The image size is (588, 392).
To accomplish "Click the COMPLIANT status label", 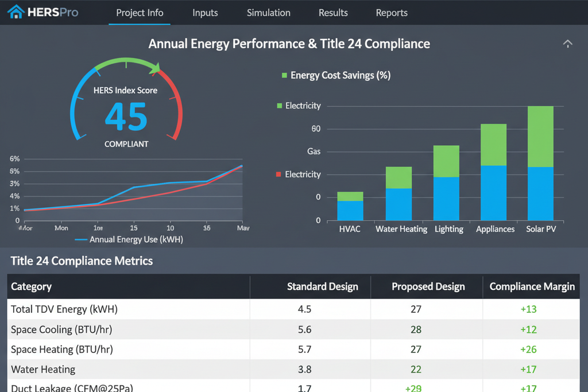I will tap(126, 144).
